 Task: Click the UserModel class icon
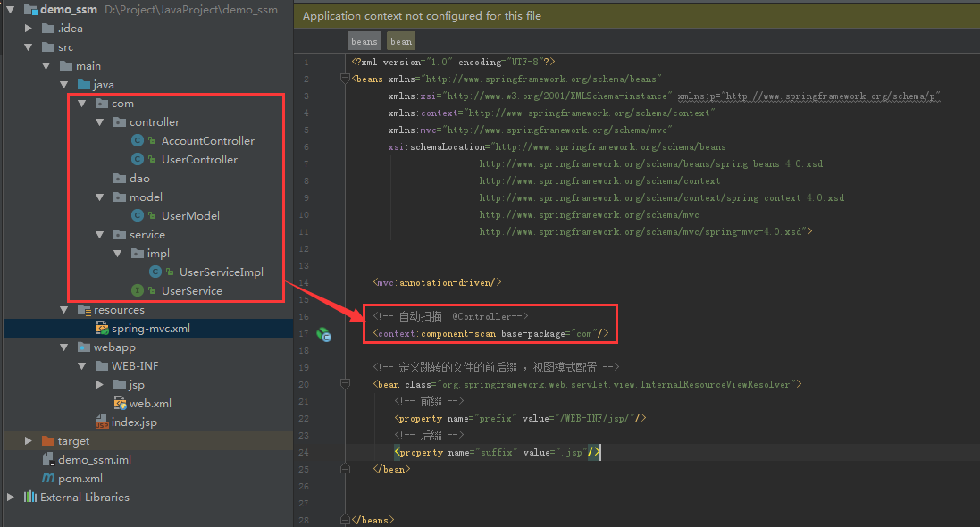pyautogui.click(x=138, y=215)
